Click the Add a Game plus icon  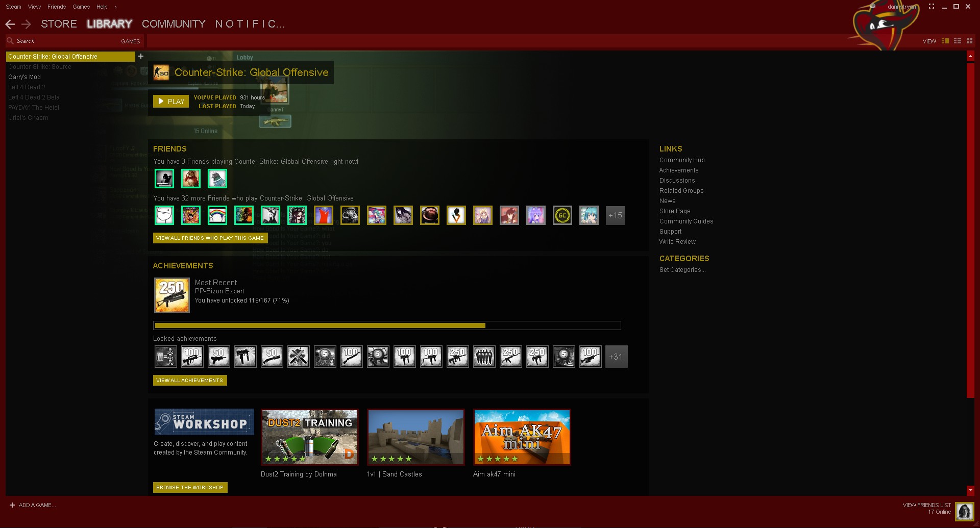(12, 505)
